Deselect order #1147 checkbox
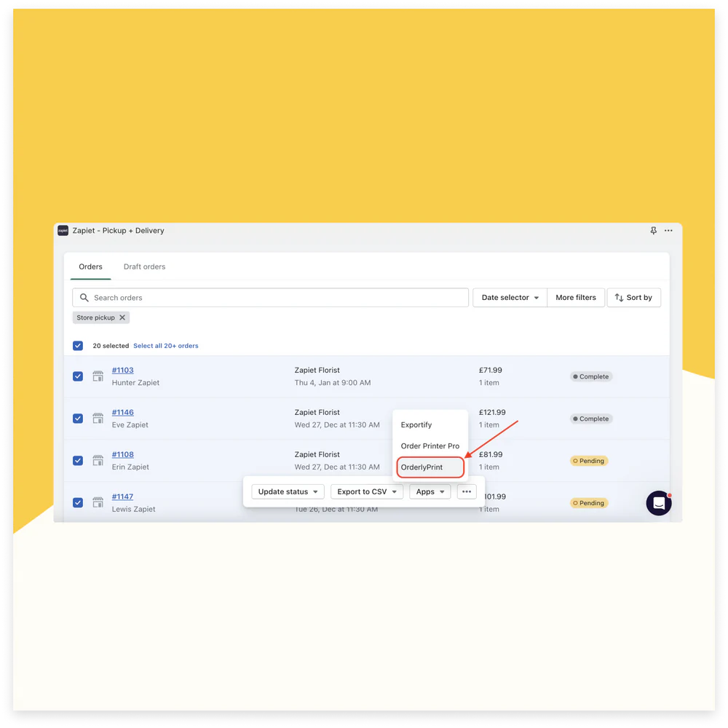This screenshot has height=728, width=728. 78,502
